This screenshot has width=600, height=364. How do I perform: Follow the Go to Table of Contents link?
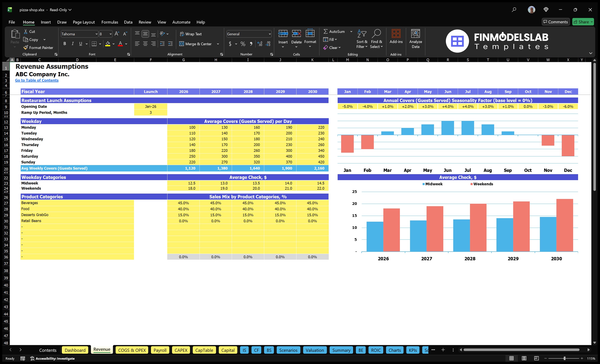coord(37,80)
